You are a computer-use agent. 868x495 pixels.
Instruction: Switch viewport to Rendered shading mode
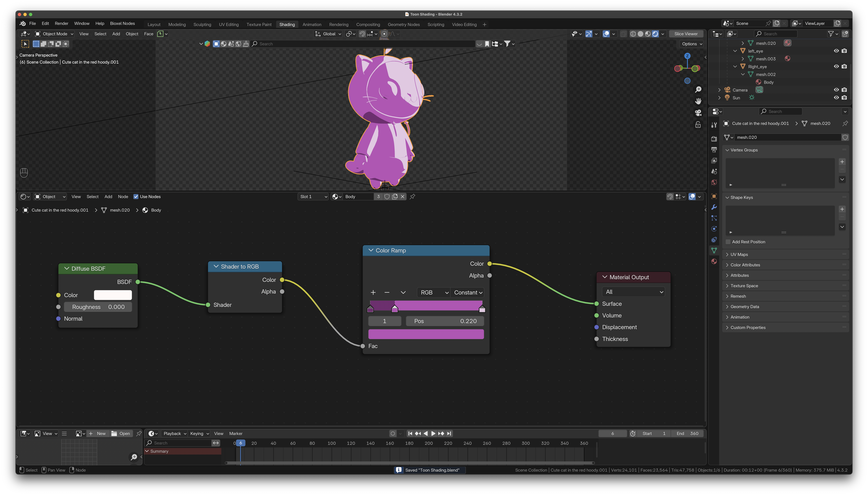pos(655,34)
